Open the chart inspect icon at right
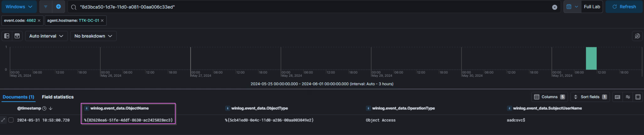Screen dimensions: 644x135 pyautogui.click(x=637, y=36)
